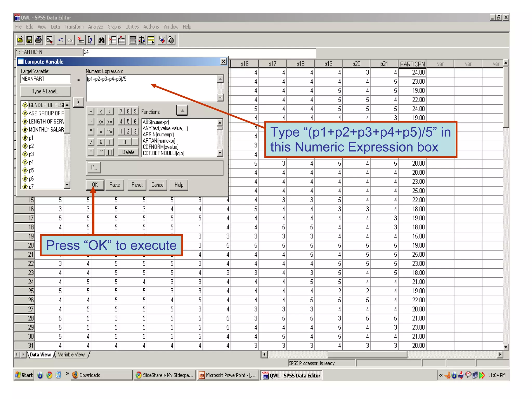Switch to the Data View tab

coord(40,355)
